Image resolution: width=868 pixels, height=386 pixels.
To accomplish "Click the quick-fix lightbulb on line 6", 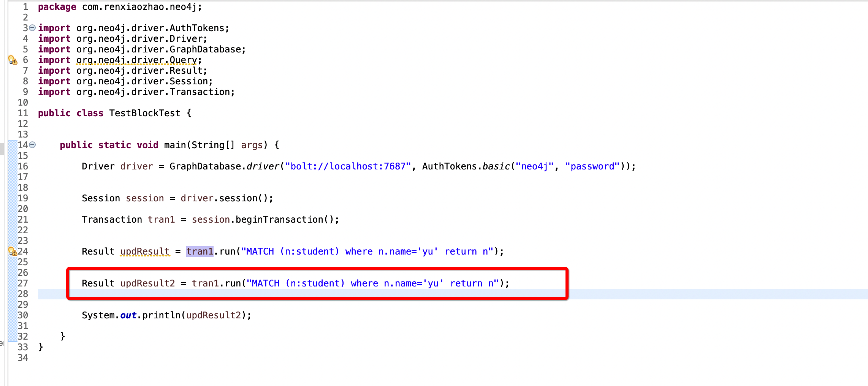I will click(x=11, y=59).
